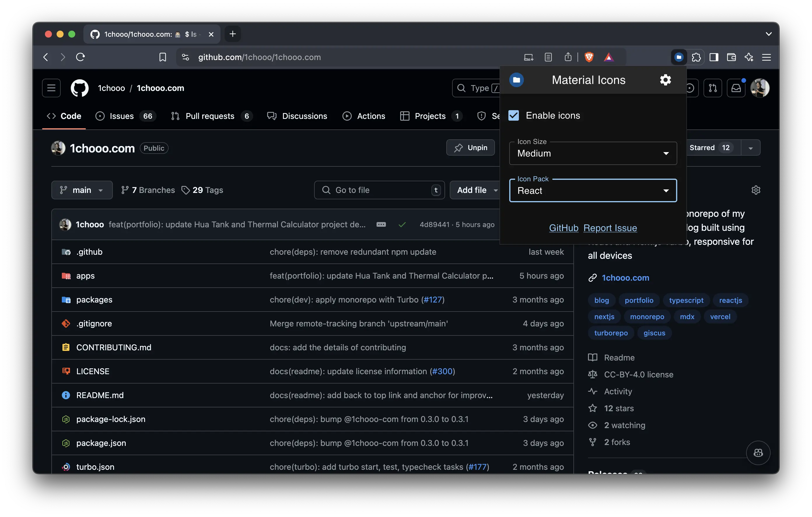Click the GitHub logo home icon
The width and height of the screenshot is (812, 517).
click(80, 88)
